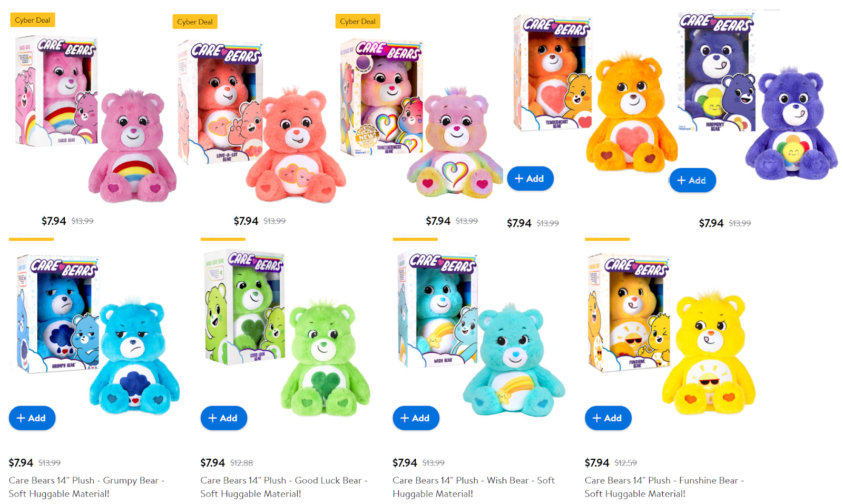Add Good Luck Bear to cart
Image resolution: width=843 pixels, height=504 pixels.
pyautogui.click(x=224, y=418)
